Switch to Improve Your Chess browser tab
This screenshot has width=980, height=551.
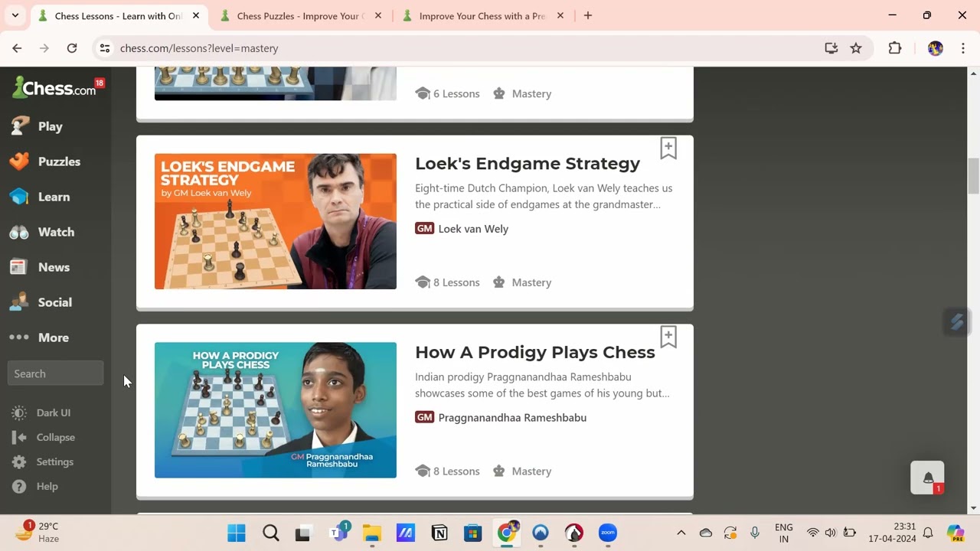coord(482,15)
